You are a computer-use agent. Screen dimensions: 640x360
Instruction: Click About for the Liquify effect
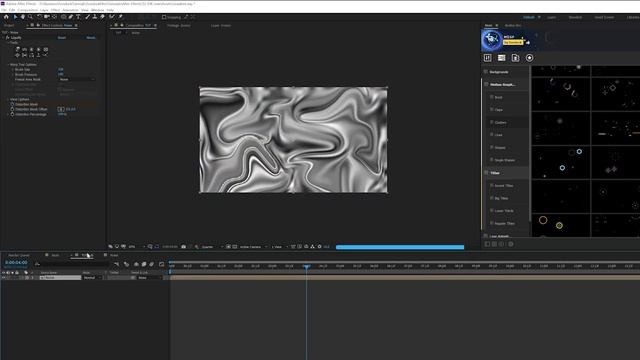91,38
